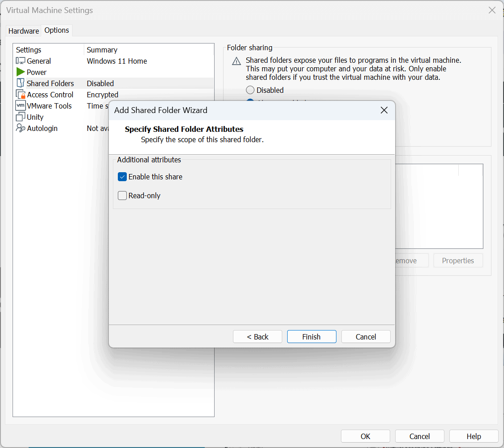
Task: Click the Autologin icon
Action: click(21, 128)
